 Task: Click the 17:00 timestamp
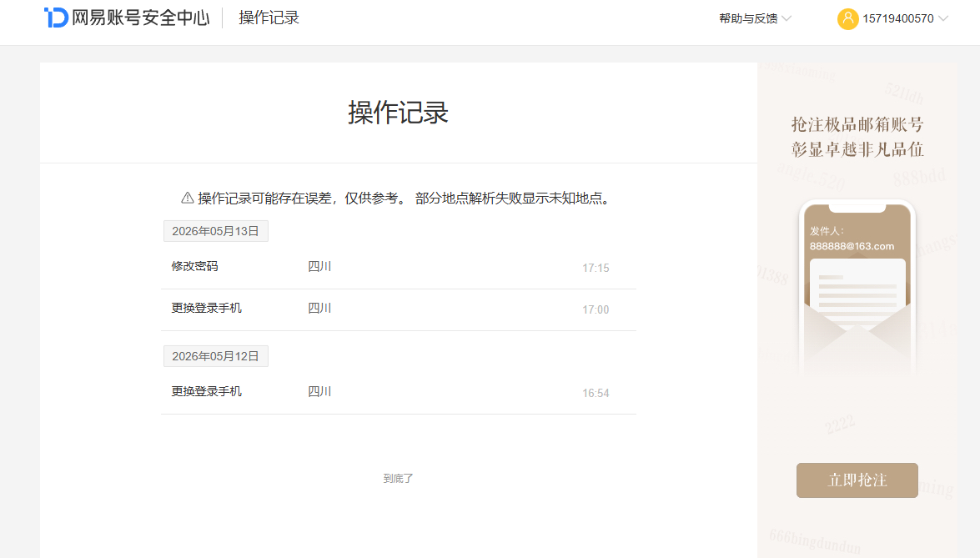596,310
